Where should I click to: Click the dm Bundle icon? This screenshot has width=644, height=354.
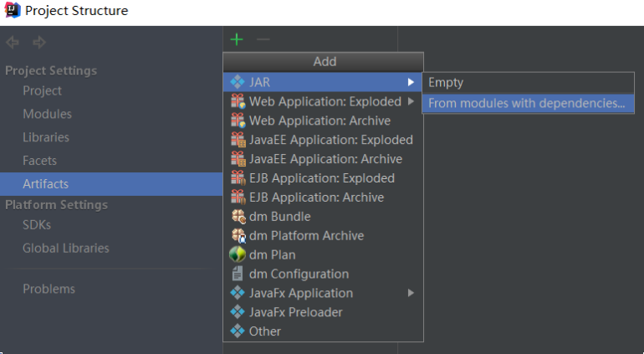tap(238, 217)
